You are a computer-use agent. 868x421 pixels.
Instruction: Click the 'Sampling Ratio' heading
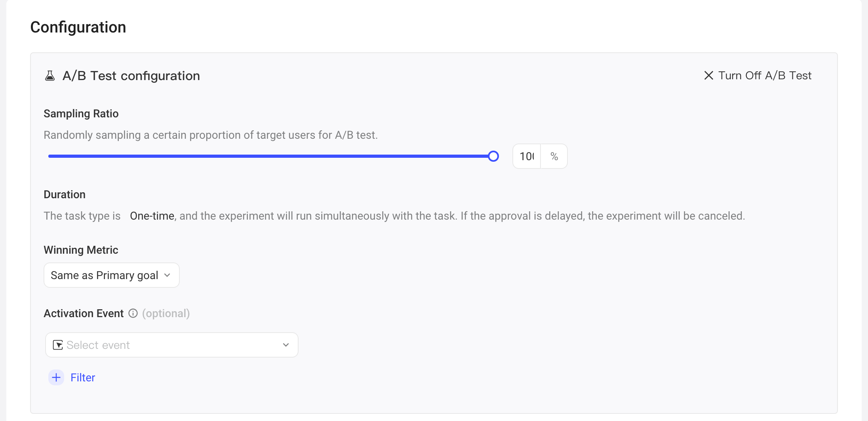(x=81, y=114)
